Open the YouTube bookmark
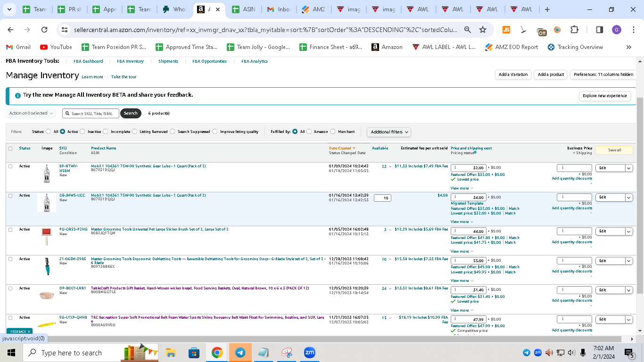Image resolution: width=644 pixels, height=362 pixels. tap(56, 47)
